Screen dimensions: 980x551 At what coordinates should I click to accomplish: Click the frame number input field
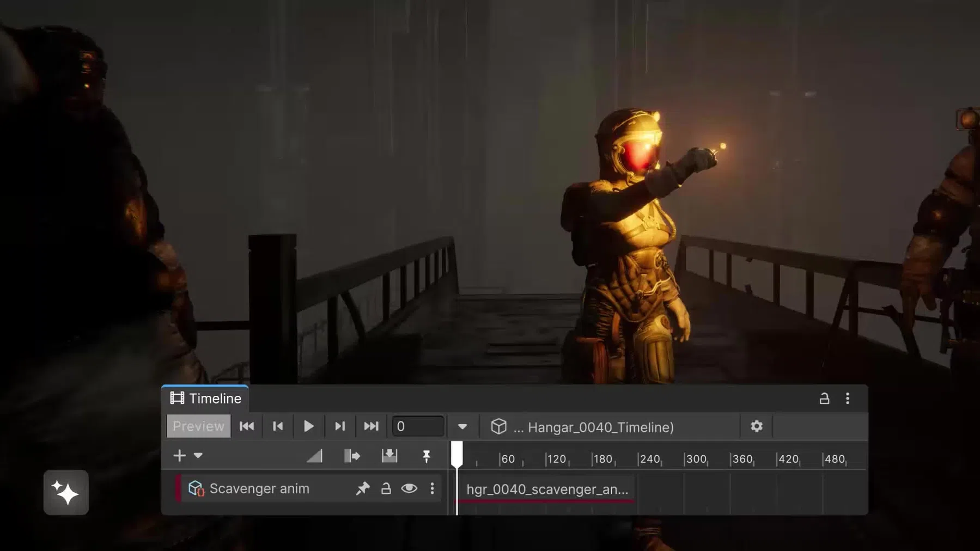417,426
